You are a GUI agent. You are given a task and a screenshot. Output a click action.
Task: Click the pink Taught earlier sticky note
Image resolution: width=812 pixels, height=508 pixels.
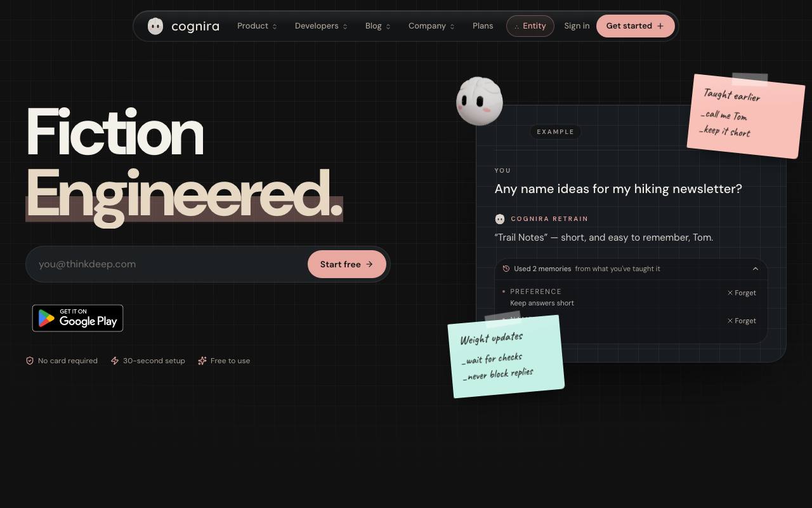tap(746, 116)
